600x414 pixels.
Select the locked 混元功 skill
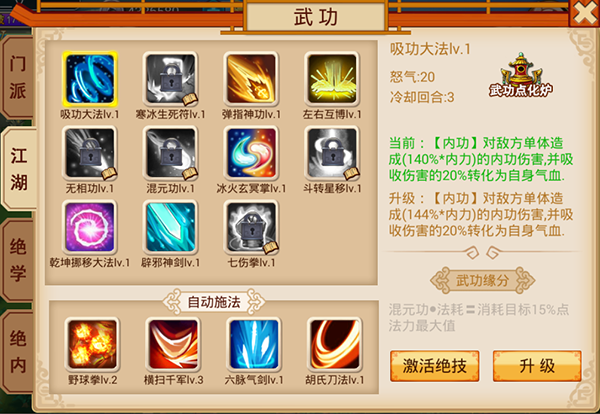pyautogui.click(x=171, y=153)
